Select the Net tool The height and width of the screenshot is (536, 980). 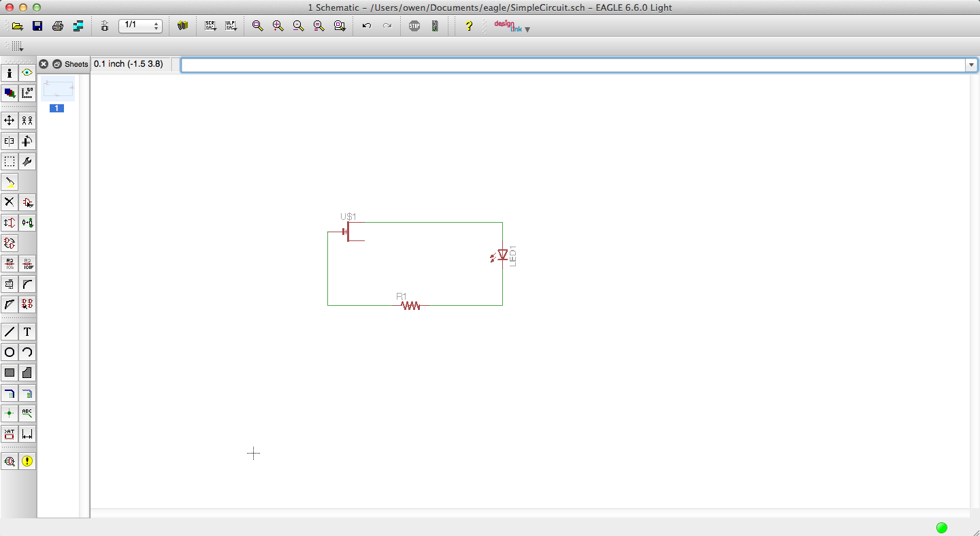(27, 393)
